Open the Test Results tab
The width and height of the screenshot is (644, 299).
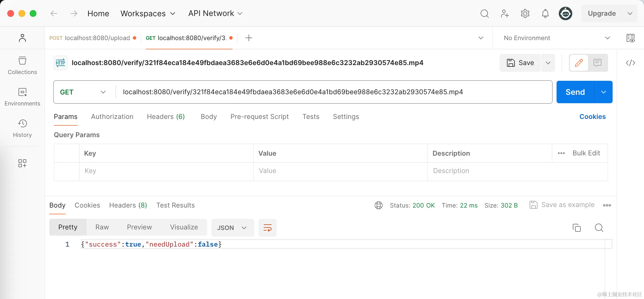pyautogui.click(x=175, y=205)
